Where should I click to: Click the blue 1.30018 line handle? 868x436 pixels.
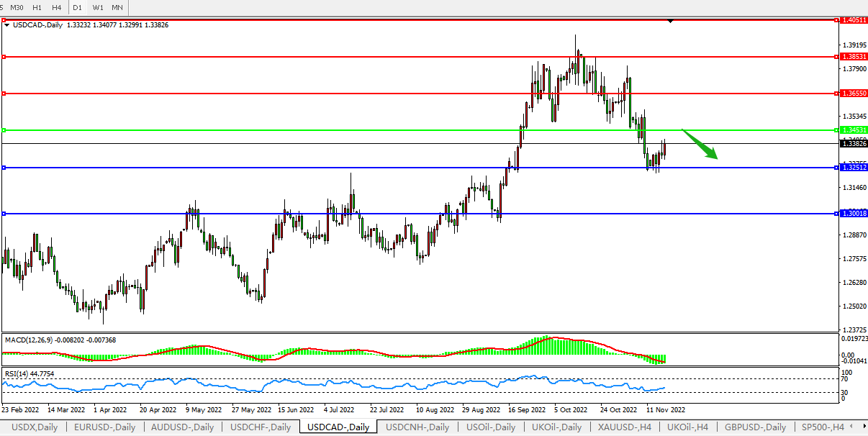pos(4,214)
